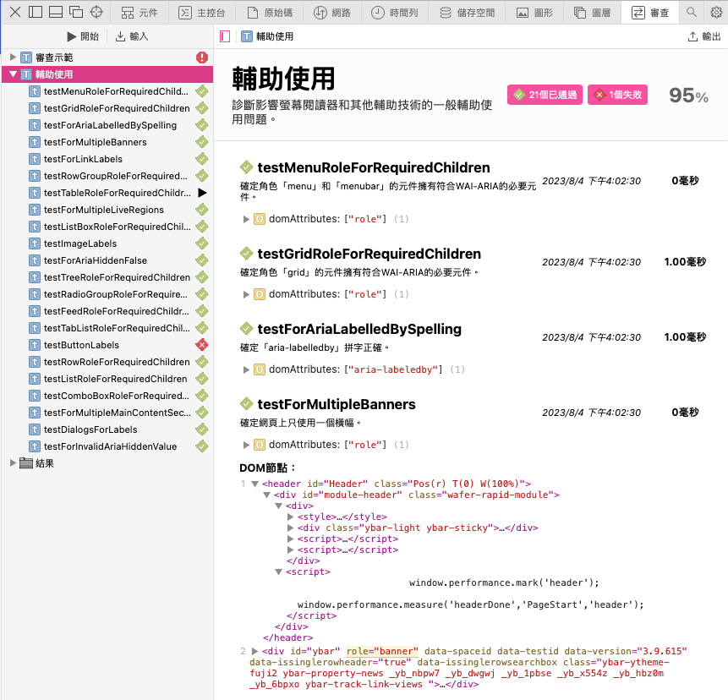Screen dimensions: 728x700
Task: Switch to the 圖形 graphics tab
Action: tap(535, 13)
